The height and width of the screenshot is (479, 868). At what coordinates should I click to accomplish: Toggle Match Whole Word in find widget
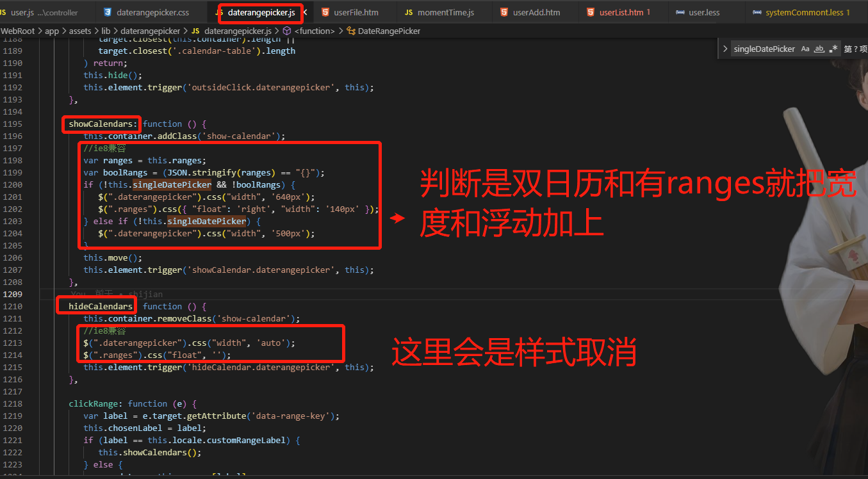pyautogui.click(x=819, y=49)
